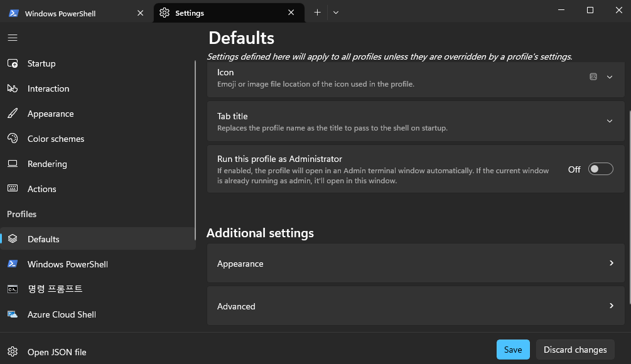Select the Rendering monitor icon
631x364 pixels.
(x=13, y=164)
